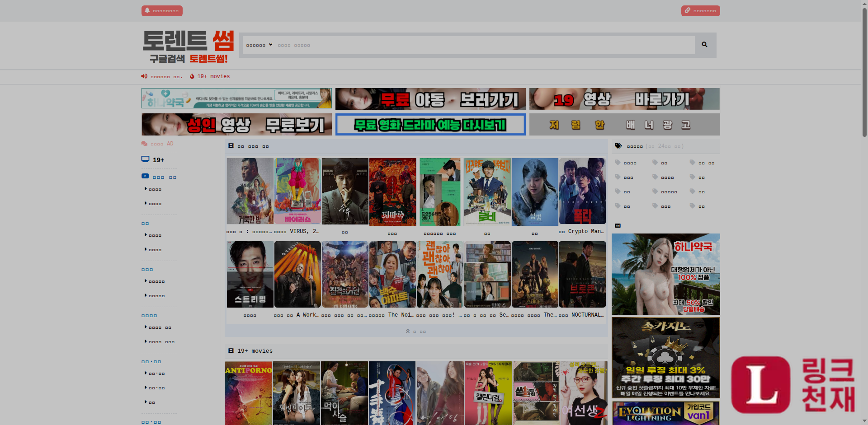The image size is (868, 425).
Task: Click the 19 영상 바로가기 banner
Action: pyautogui.click(x=624, y=98)
